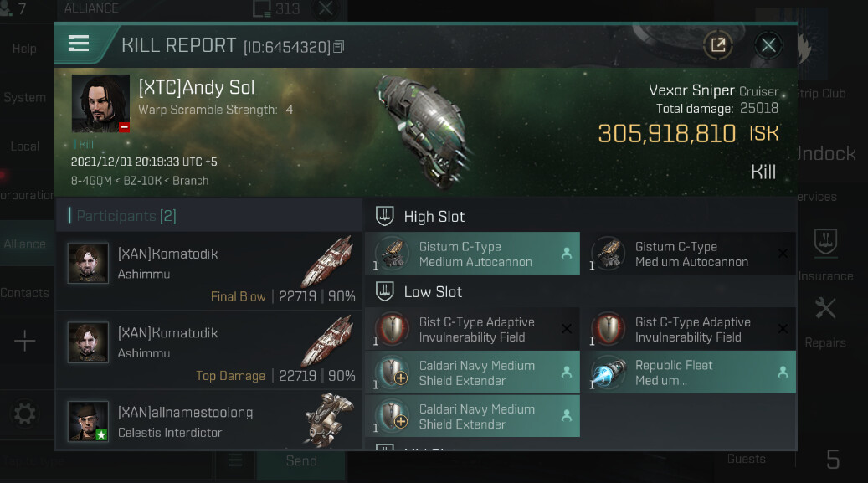Screen dimensions: 868x483
Task: Open the kill report hamburger menu
Action: click(79, 44)
